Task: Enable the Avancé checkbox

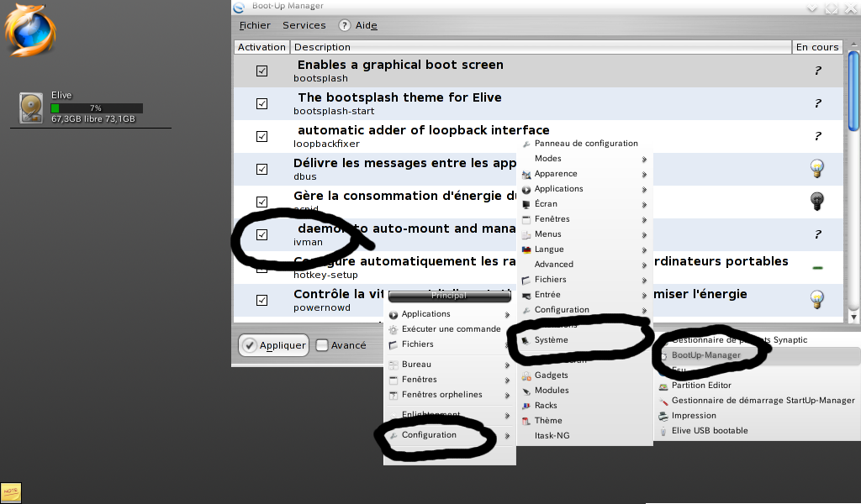Action: pos(322,345)
